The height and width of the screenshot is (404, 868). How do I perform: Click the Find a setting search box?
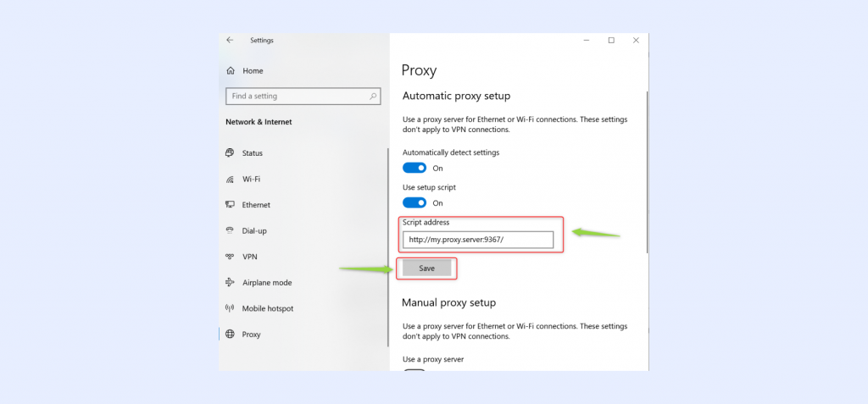pos(297,97)
